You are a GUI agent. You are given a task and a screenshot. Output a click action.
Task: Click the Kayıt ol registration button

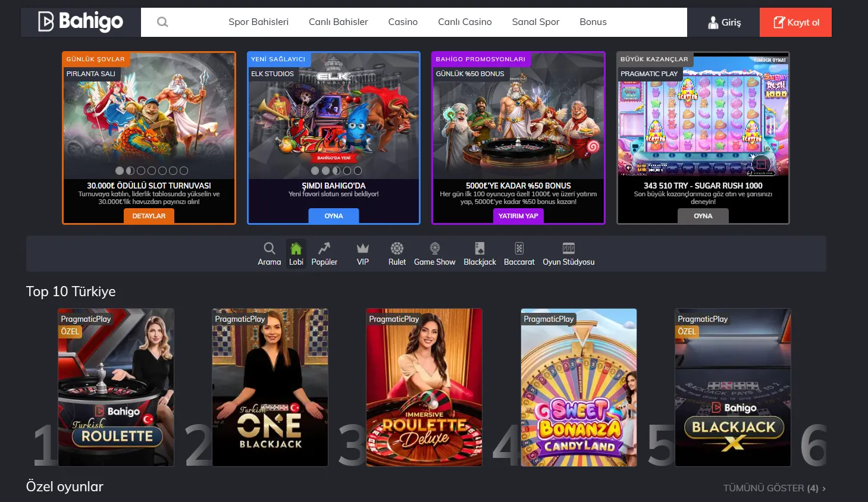[795, 21]
